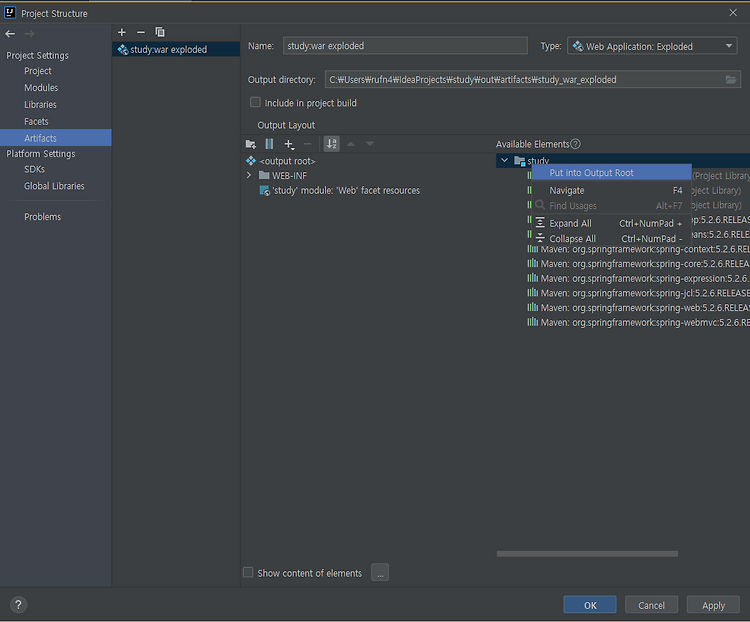The image size is (750, 622).
Task: Open the Project settings page
Action: point(38,71)
